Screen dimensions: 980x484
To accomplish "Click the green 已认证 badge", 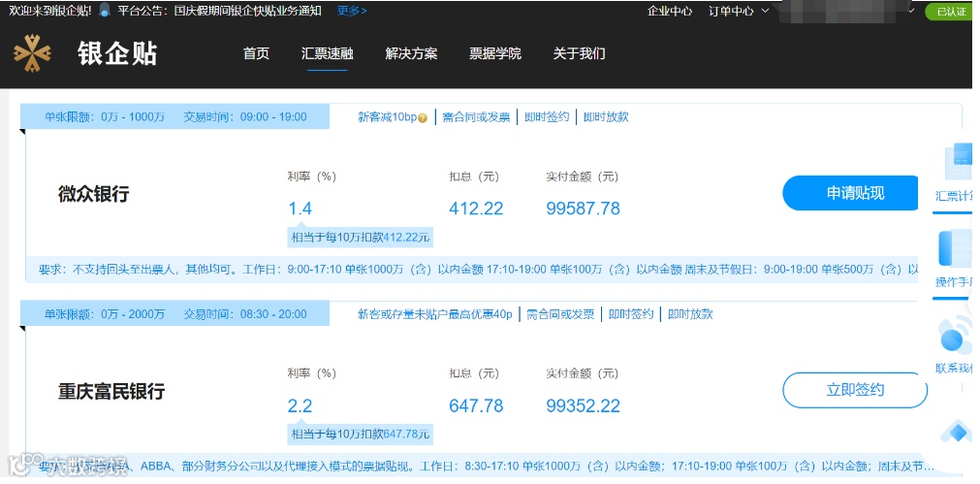I will tap(951, 12).
